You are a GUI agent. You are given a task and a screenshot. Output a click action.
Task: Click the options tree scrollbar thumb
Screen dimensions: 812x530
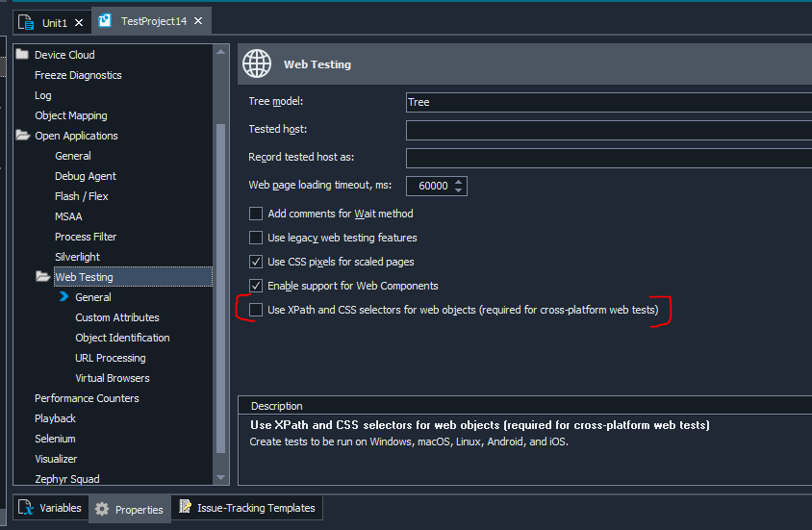[x=220, y=289]
